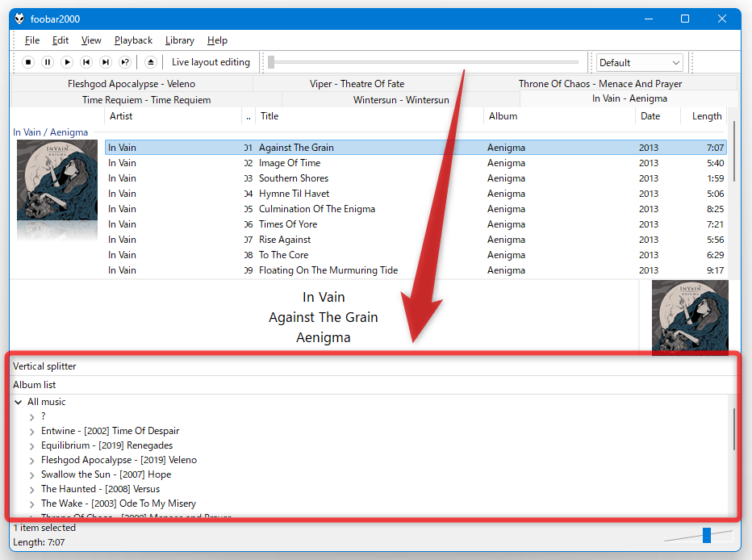Expand Equilibrium - Renegades node
The height and width of the screenshot is (560, 752).
(31, 446)
